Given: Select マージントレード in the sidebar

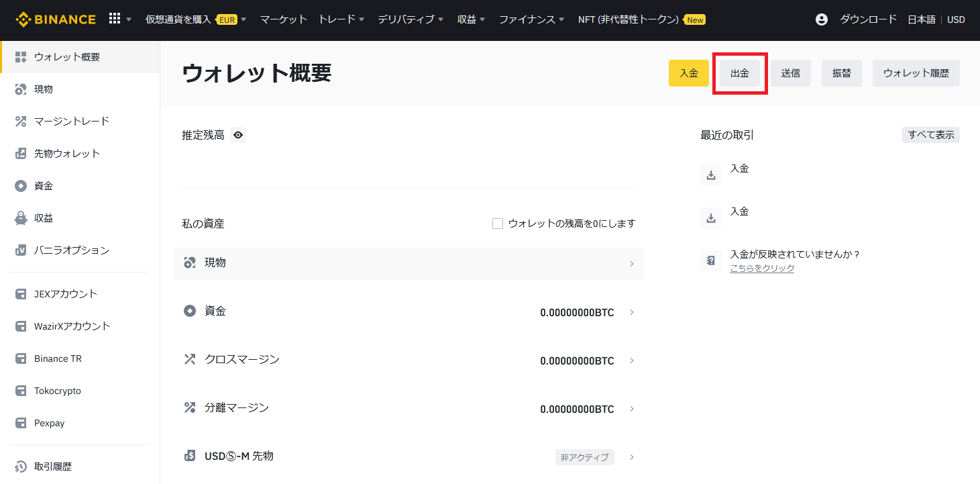Looking at the screenshot, I should tap(72, 122).
